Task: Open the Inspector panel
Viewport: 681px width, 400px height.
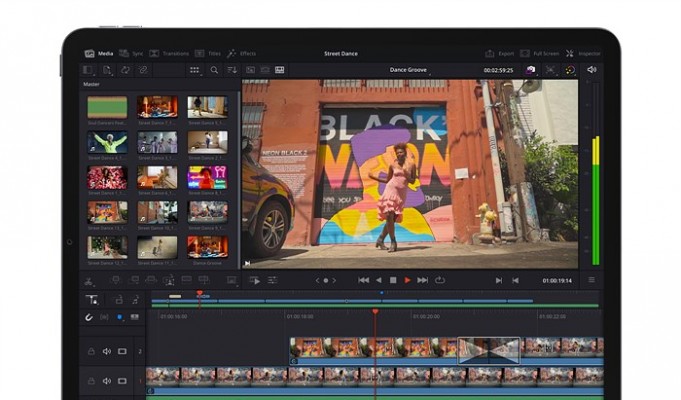Action: pos(583,53)
